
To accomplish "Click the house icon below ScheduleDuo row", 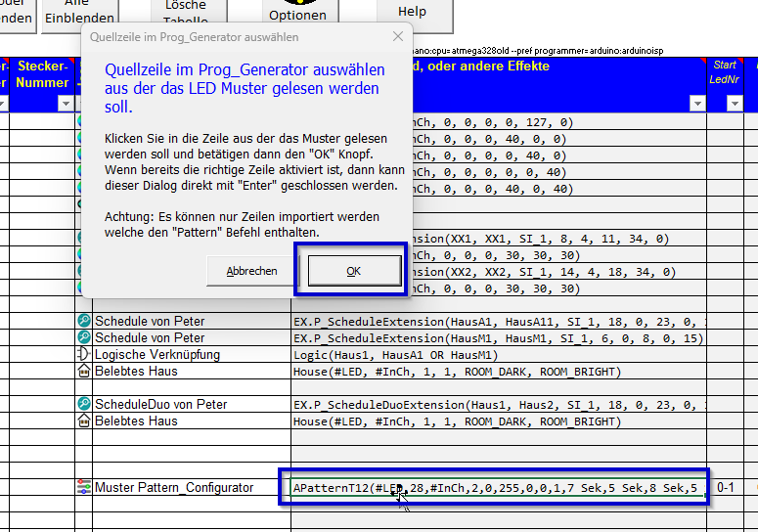I will [83, 421].
